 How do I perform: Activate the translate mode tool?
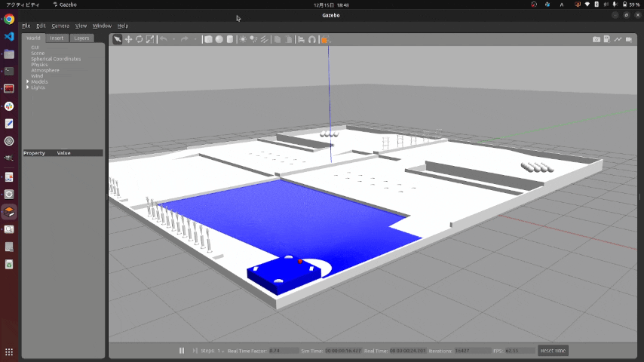pos(128,39)
